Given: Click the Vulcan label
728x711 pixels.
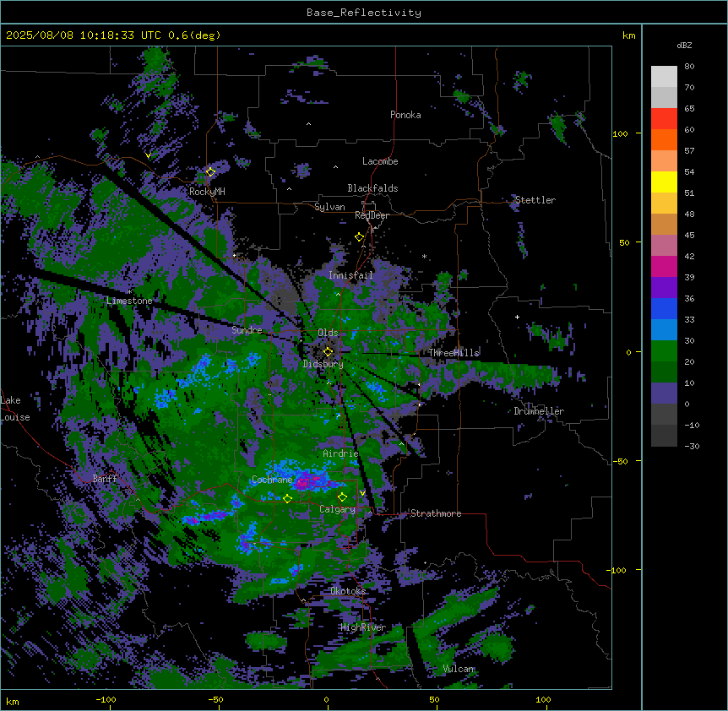Looking at the screenshot, I should point(459,669).
